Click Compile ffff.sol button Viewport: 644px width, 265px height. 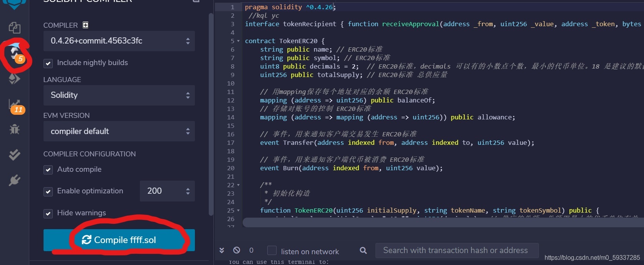[119, 240]
